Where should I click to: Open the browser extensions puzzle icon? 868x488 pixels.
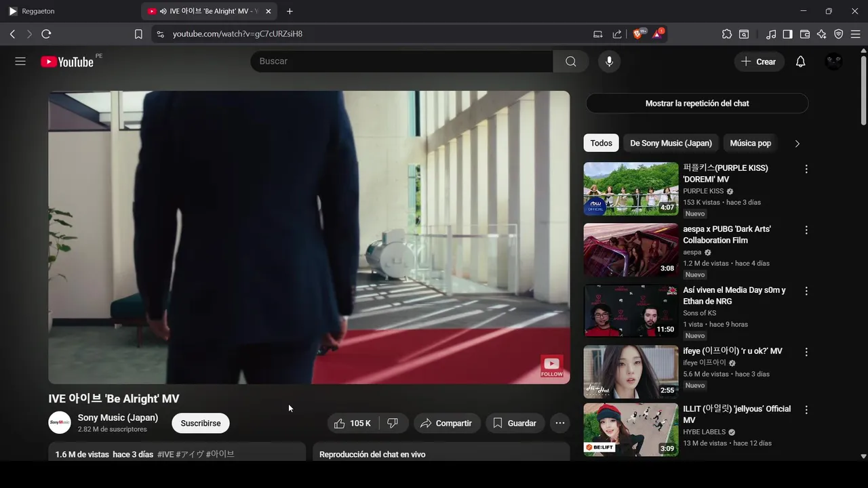[727, 34]
